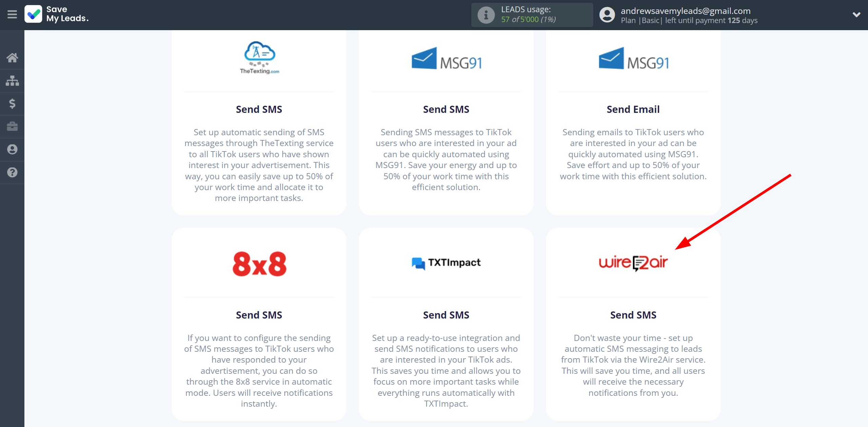Click the 8x8 service description text
This screenshot has height=427, width=868.
click(259, 371)
